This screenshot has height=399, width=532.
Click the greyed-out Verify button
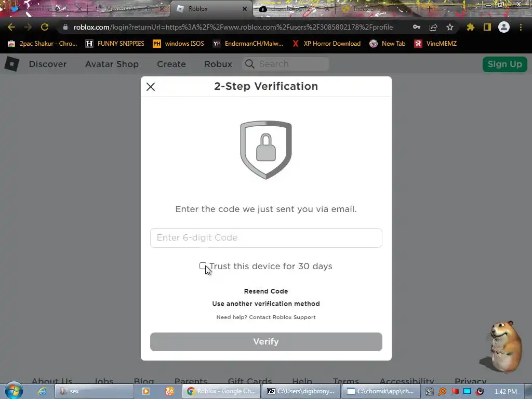(266, 342)
